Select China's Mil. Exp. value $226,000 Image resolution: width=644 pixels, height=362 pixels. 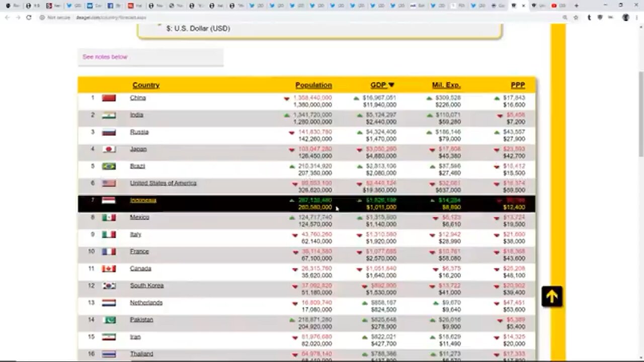448,105
